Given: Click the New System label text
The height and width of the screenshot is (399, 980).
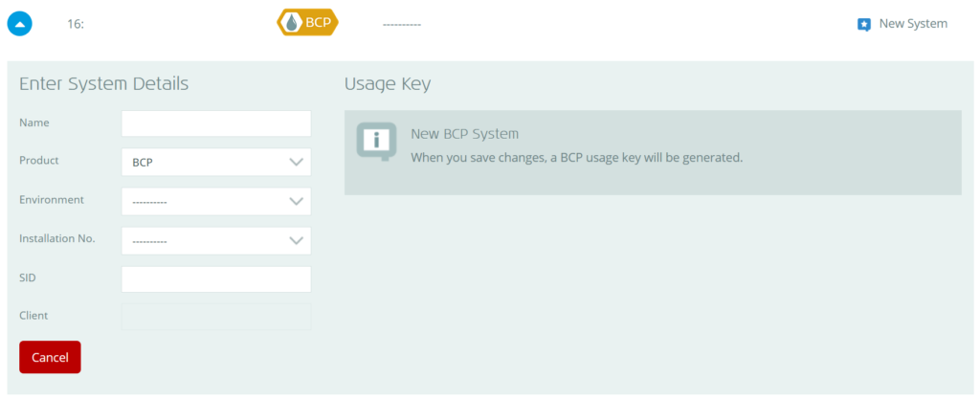Looking at the screenshot, I should point(913,24).
